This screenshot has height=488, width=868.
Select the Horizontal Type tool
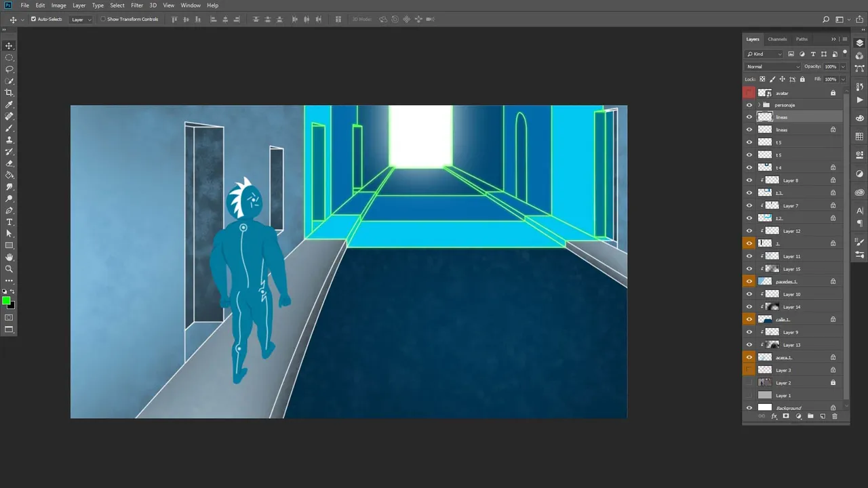[x=9, y=222]
